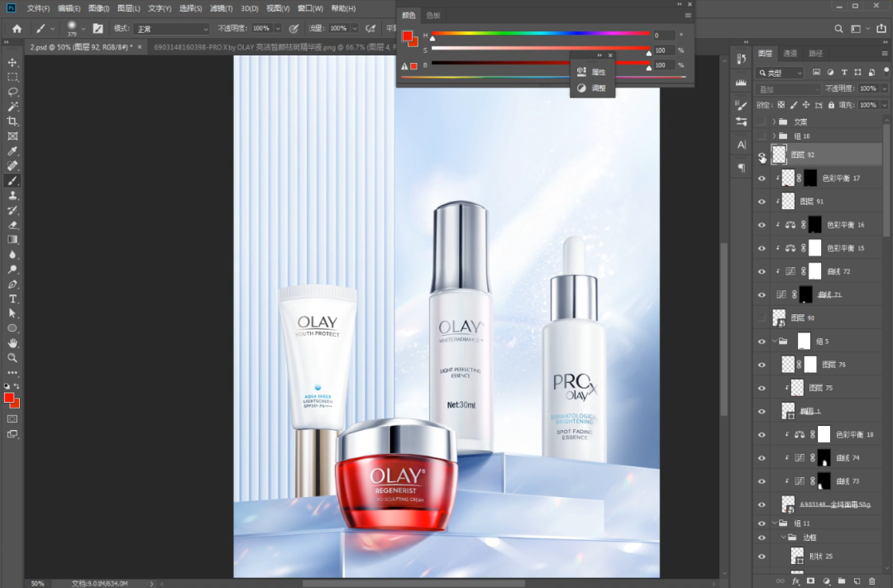The height and width of the screenshot is (588, 893).
Task: Click the lock all layer button
Action: click(x=831, y=105)
